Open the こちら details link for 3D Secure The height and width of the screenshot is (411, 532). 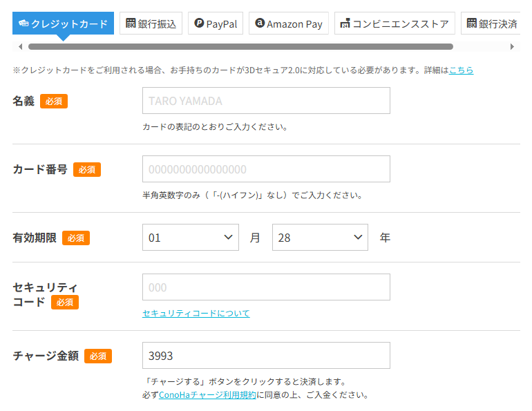pos(461,70)
